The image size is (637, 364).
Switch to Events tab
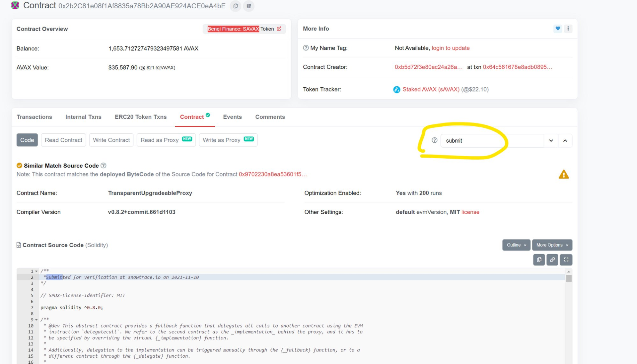pyautogui.click(x=232, y=117)
